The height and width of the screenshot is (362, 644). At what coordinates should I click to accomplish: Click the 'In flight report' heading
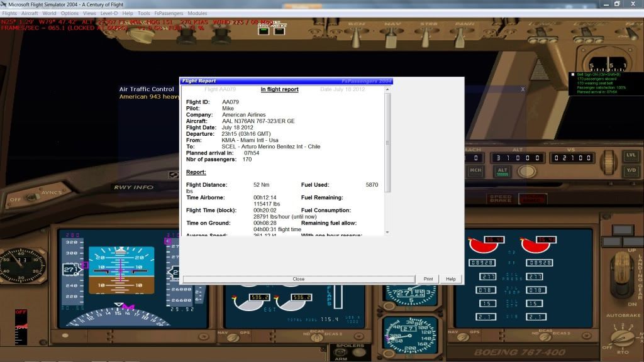pos(280,89)
